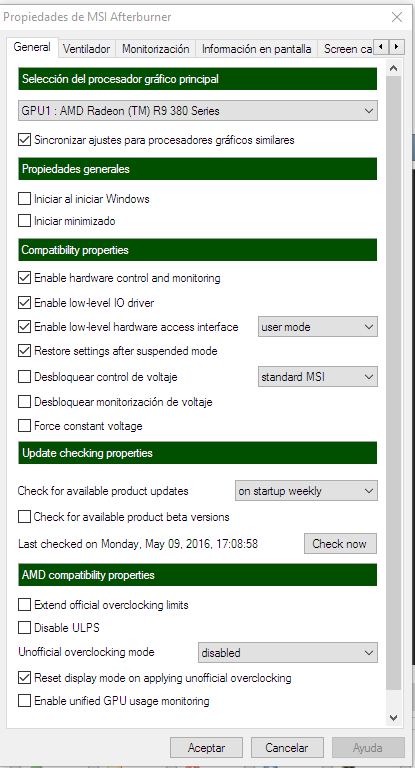
Task: Toggle Force constant voltage
Action: pyautogui.click(x=24, y=426)
